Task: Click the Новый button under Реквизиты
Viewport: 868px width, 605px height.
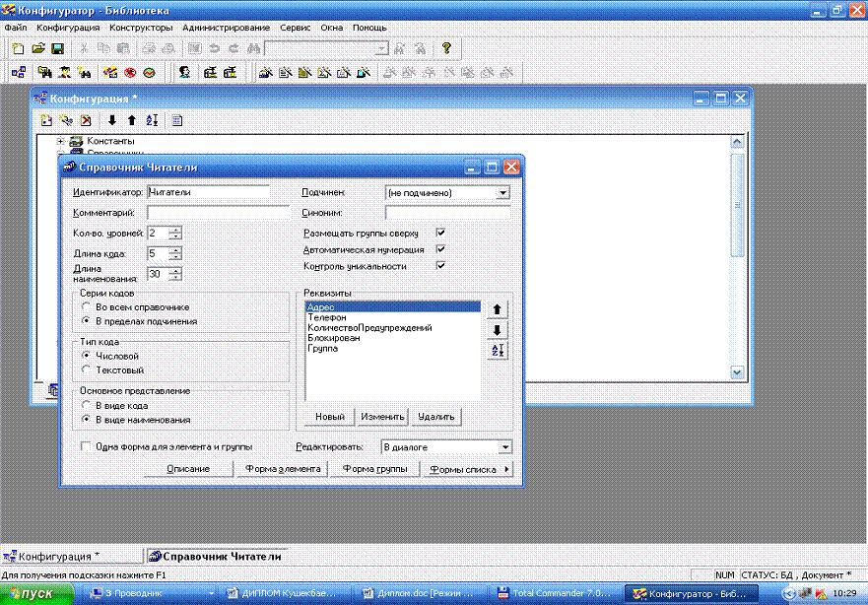Action: pyautogui.click(x=329, y=417)
